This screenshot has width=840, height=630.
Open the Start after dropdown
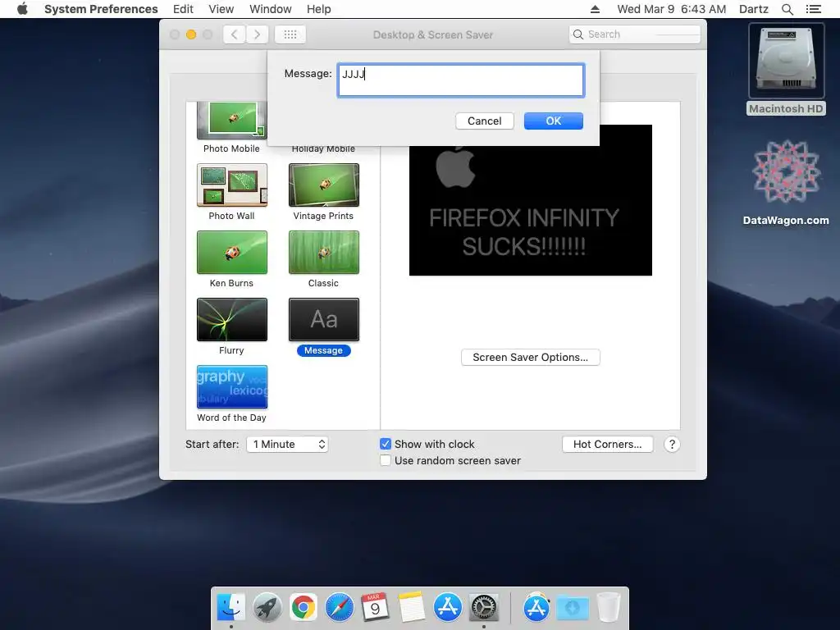coord(287,444)
